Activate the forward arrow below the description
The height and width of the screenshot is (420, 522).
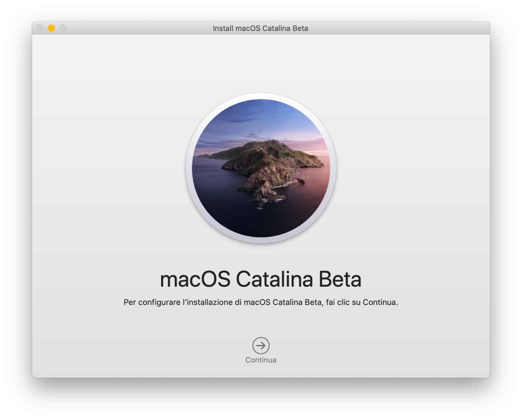[260, 346]
